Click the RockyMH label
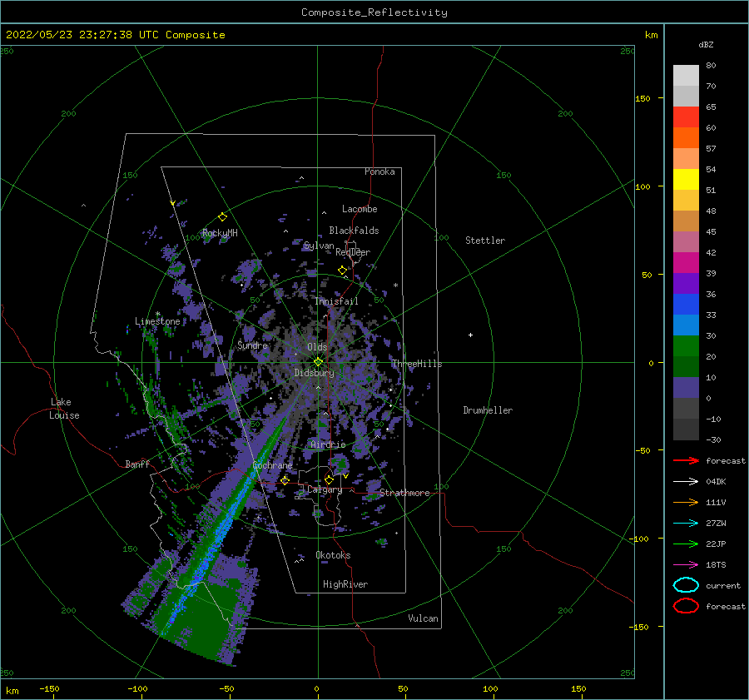 (x=220, y=233)
